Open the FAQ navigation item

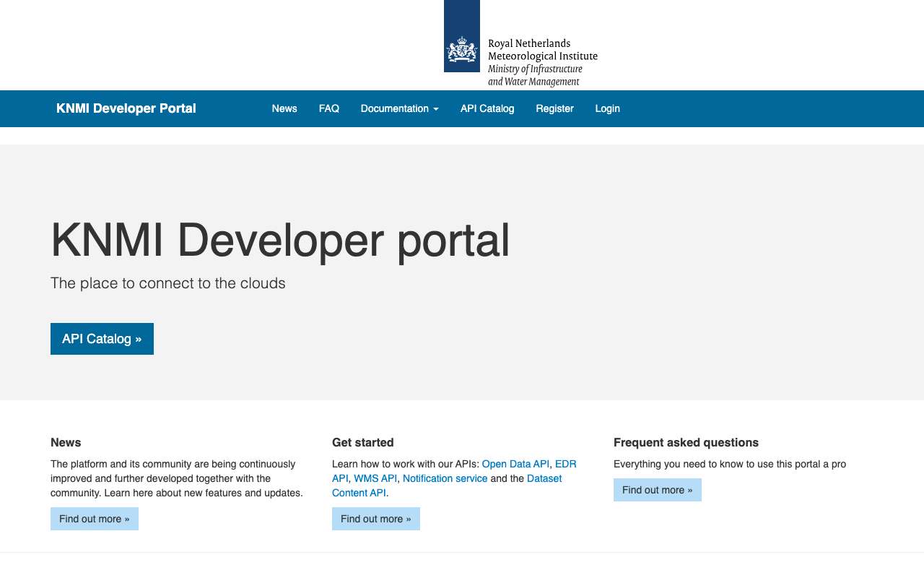tap(329, 108)
